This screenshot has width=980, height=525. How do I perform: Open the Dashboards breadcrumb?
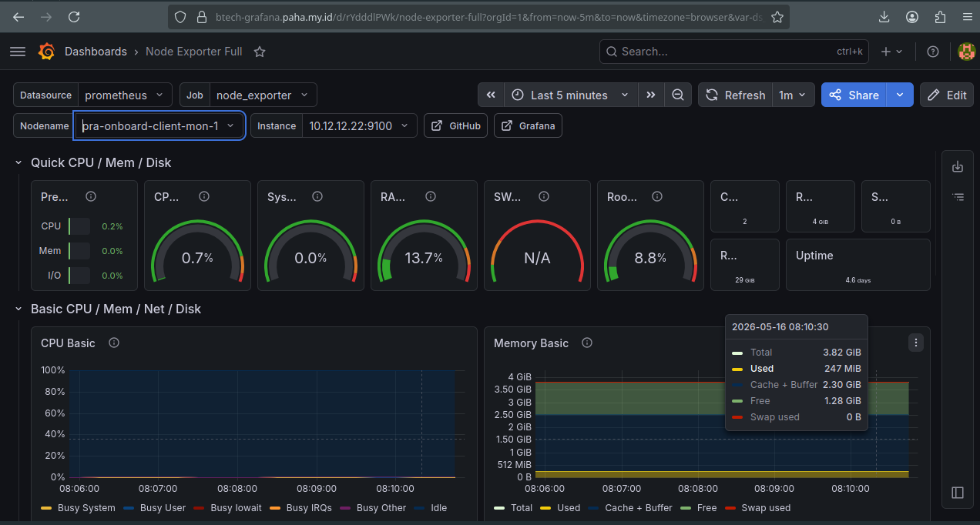96,52
